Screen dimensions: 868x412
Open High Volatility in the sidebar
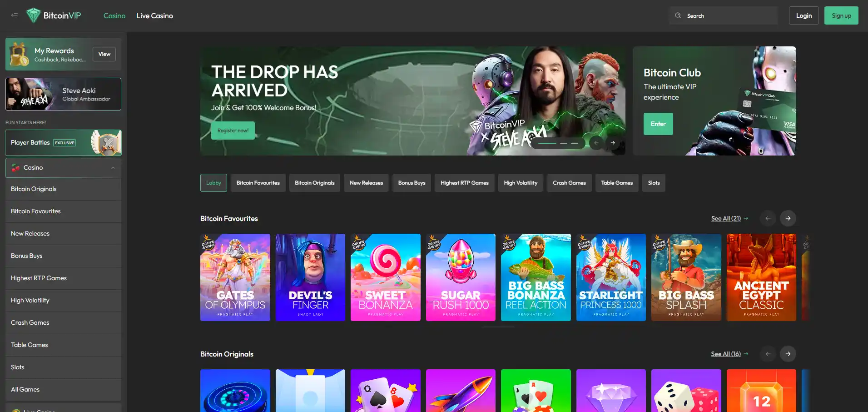pos(63,301)
